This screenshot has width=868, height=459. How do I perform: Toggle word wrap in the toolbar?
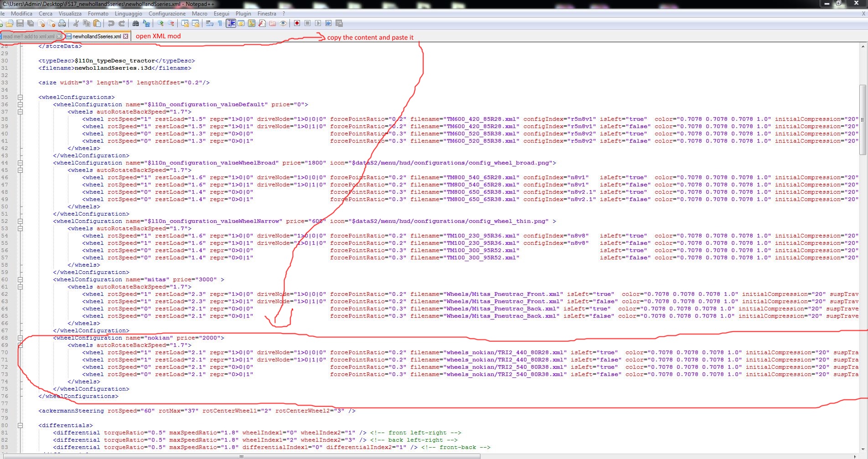(x=209, y=23)
